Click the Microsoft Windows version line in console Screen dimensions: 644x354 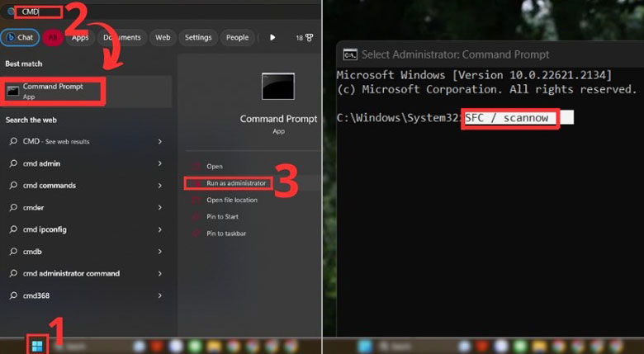[475, 75]
